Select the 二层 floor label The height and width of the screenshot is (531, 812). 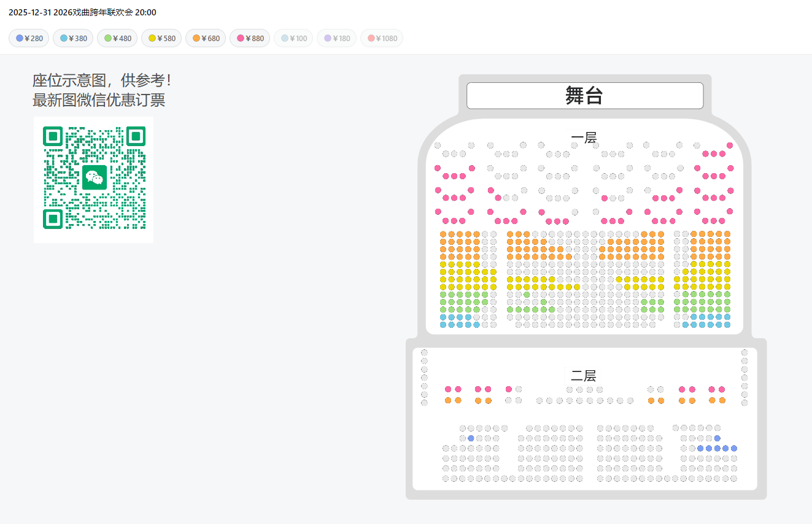coord(583,376)
